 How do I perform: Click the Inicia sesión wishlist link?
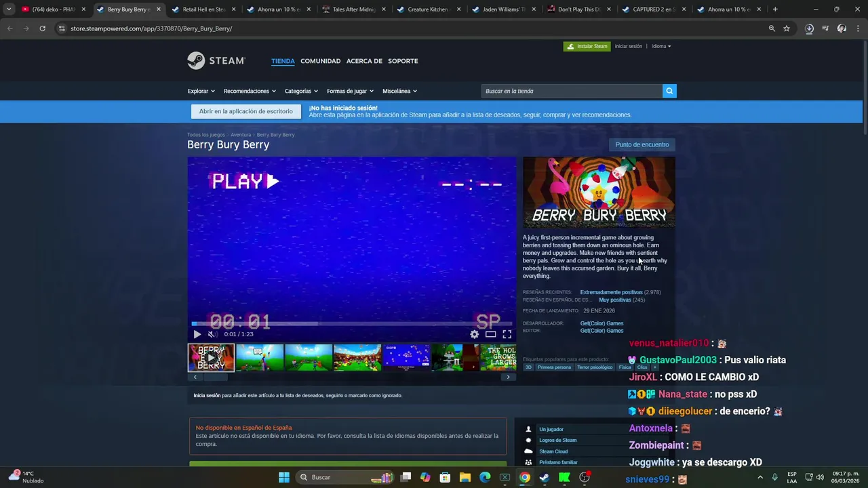tap(207, 395)
